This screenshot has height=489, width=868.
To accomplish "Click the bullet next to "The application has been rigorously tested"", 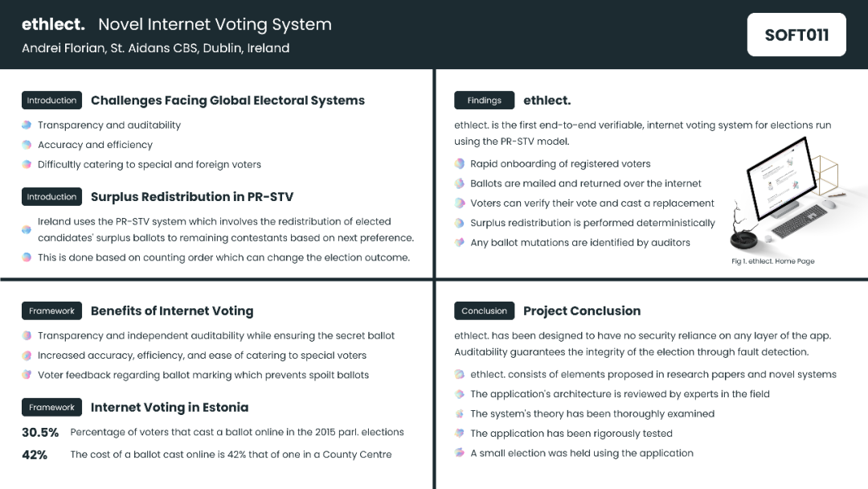I will coord(459,434).
